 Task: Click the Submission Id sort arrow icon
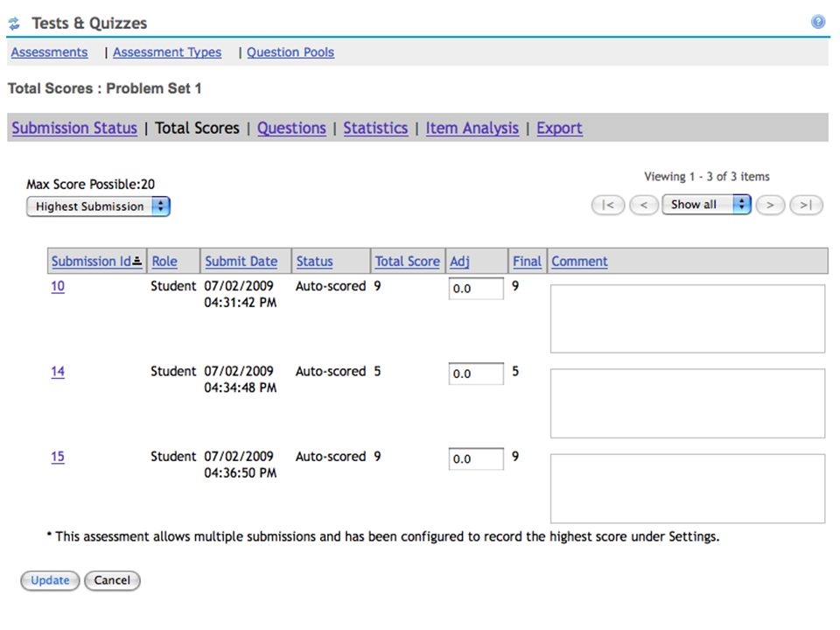(x=137, y=261)
